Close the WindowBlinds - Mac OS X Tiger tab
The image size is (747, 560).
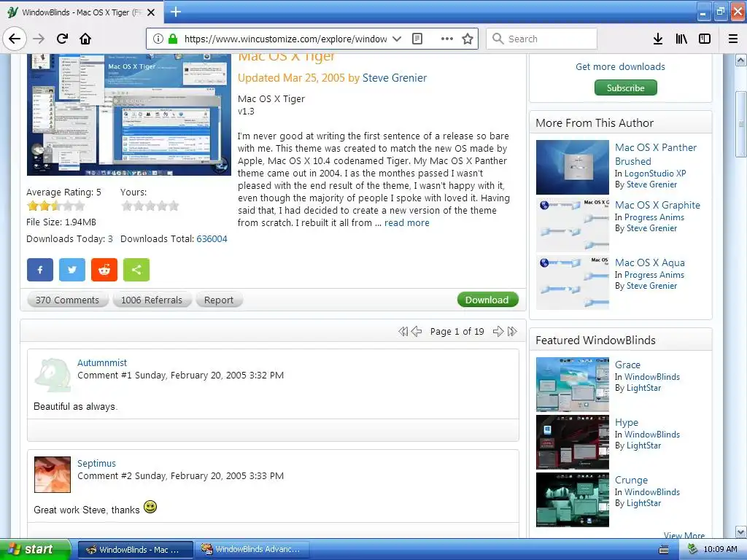151,12
